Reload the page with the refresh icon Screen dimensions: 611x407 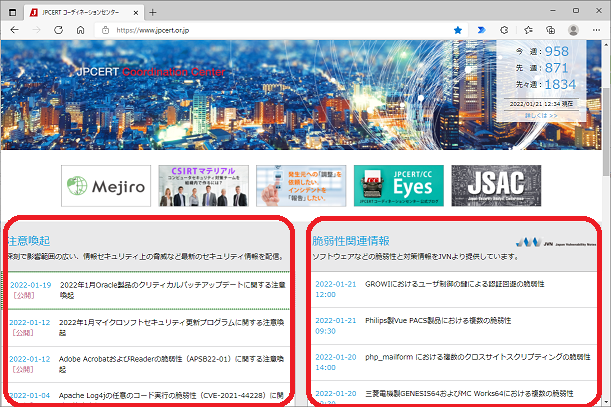[x=58, y=30]
